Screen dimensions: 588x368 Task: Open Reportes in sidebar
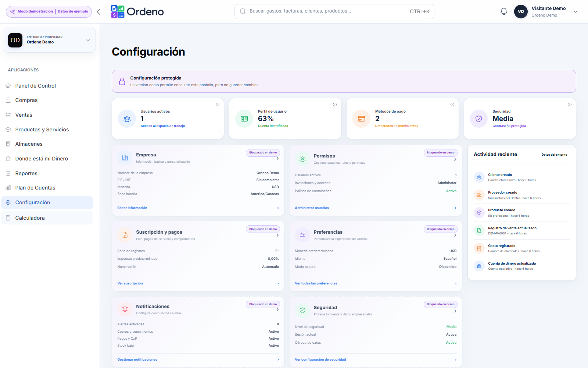click(47, 173)
